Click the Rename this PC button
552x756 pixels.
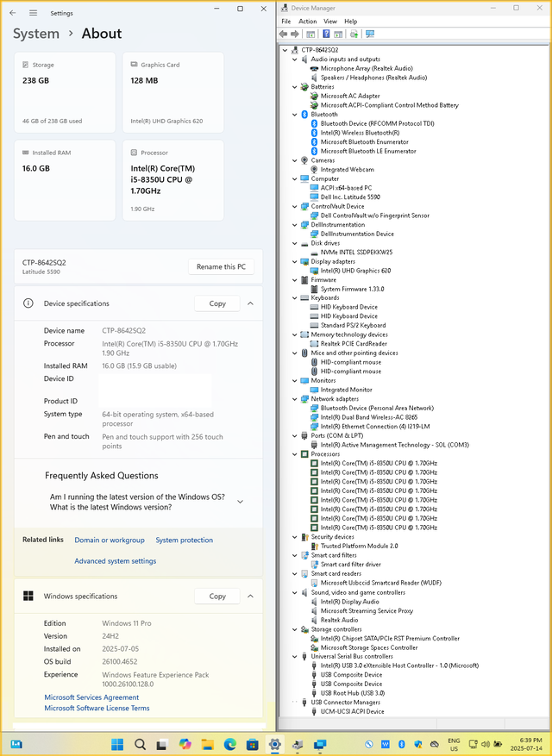221,266
